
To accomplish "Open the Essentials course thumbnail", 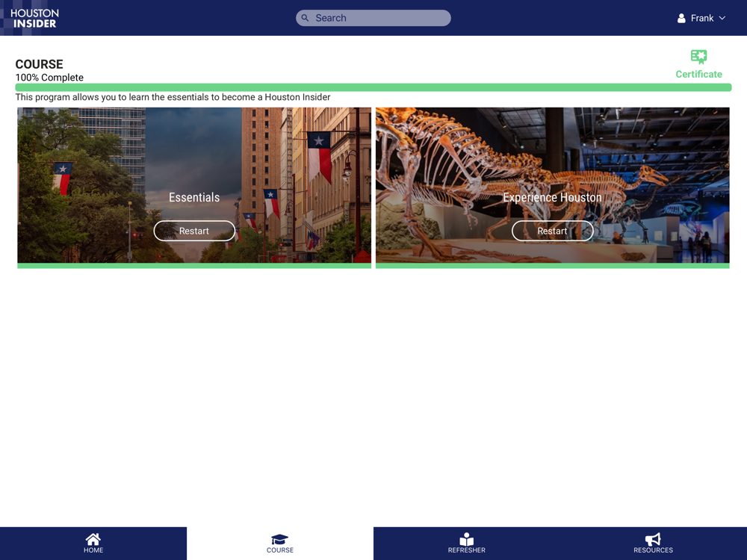I will [x=194, y=185].
